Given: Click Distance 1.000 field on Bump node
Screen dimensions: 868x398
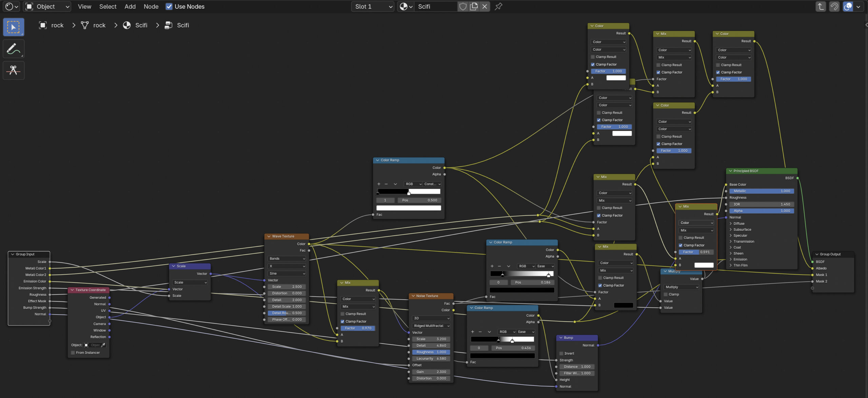Looking at the screenshot, I should [x=577, y=367].
